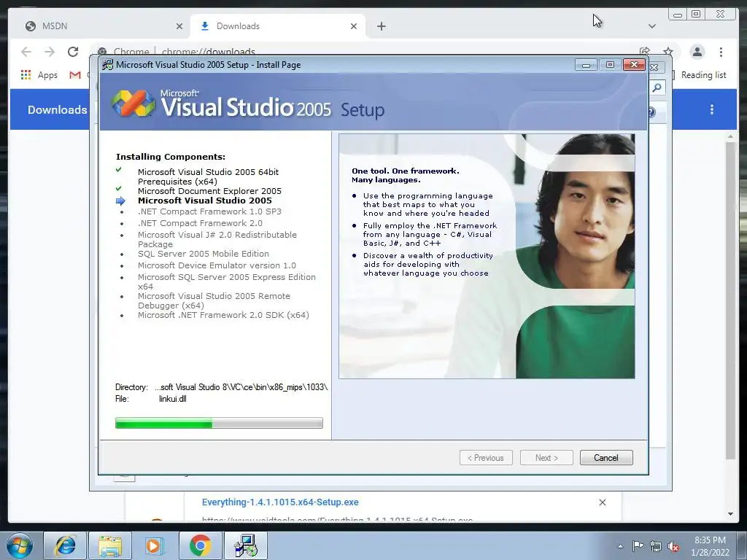Bookmark this page with the star icon

pos(668,52)
